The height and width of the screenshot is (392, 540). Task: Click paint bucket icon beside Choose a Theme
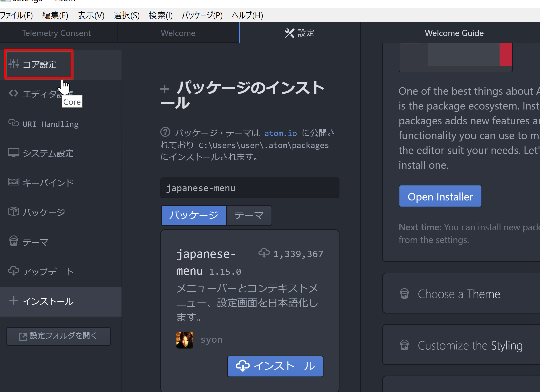tap(404, 294)
